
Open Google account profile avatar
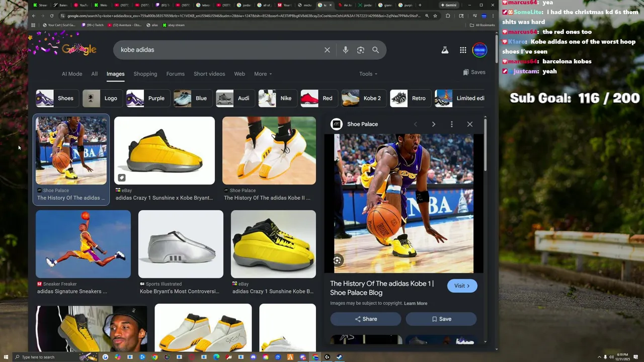(480, 50)
